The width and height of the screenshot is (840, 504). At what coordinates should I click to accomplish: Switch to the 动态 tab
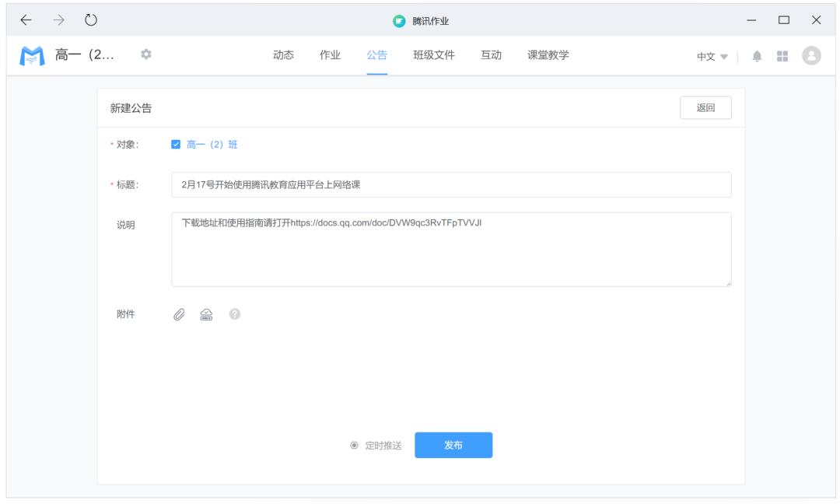click(283, 55)
